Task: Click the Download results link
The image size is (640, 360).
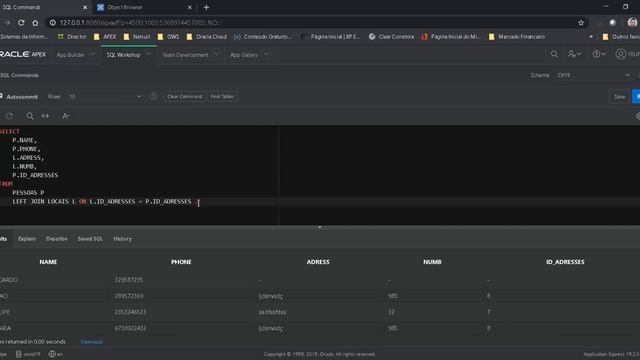Action: point(91,342)
